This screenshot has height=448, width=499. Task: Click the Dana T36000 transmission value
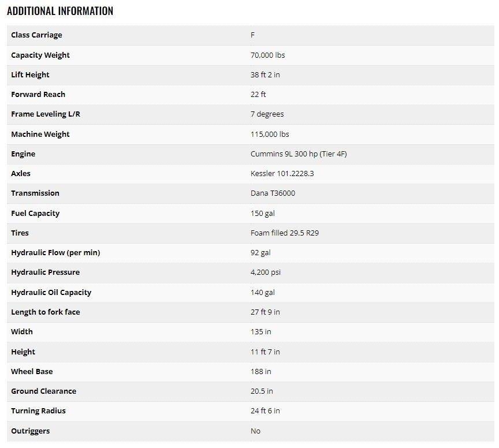pos(273,193)
